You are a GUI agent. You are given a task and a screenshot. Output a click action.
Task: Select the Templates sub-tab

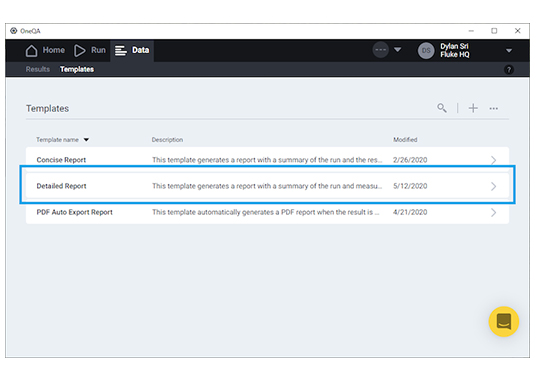click(77, 69)
